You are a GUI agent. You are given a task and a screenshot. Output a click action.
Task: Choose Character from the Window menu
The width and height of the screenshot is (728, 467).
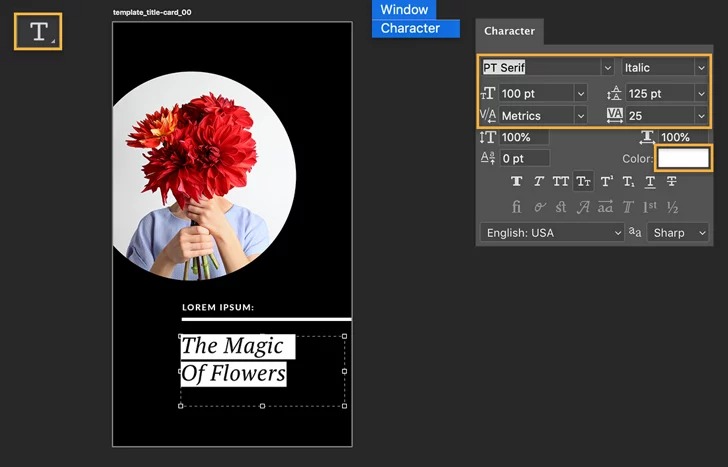click(x=410, y=28)
